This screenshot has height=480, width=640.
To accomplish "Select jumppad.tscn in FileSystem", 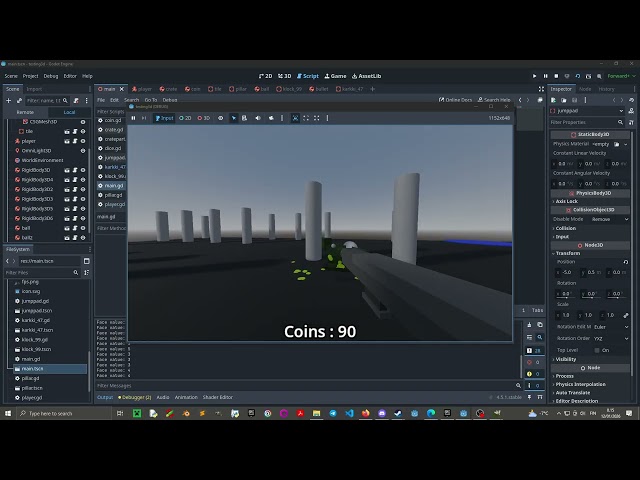I will pos(37,311).
